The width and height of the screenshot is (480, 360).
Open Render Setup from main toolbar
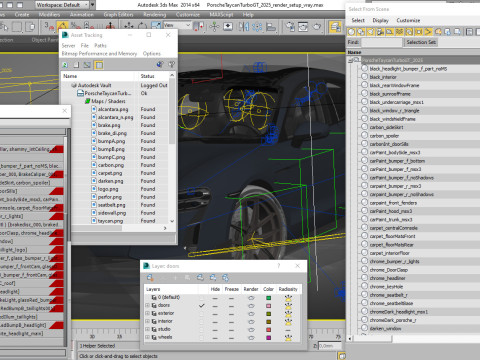(290, 26)
